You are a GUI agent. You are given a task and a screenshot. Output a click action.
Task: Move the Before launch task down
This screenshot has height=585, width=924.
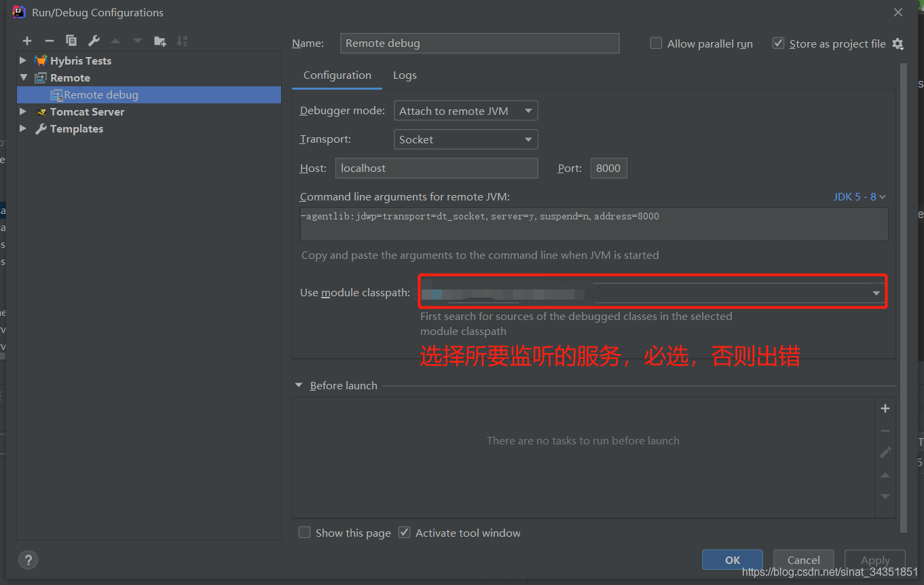coord(885,496)
